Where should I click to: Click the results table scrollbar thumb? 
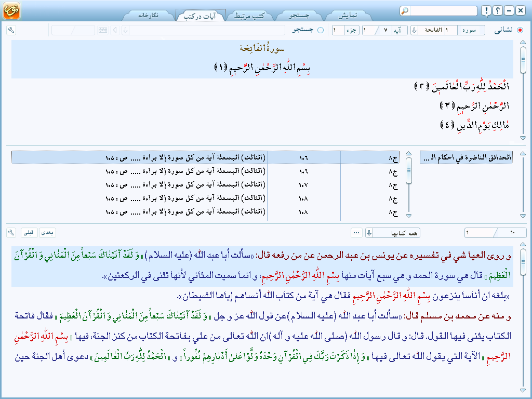408,170
